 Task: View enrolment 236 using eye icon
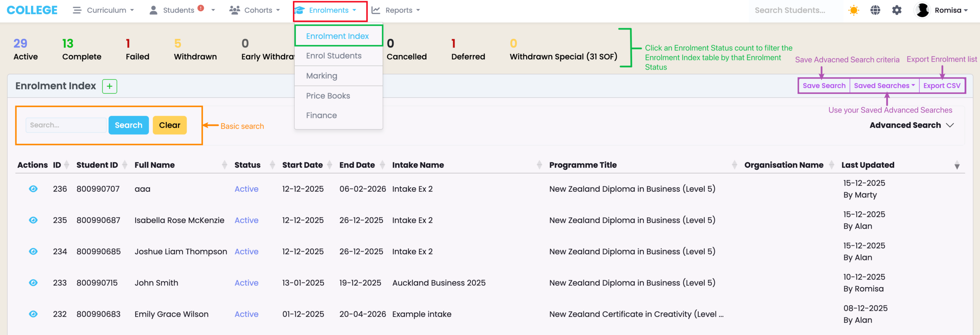click(33, 189)
